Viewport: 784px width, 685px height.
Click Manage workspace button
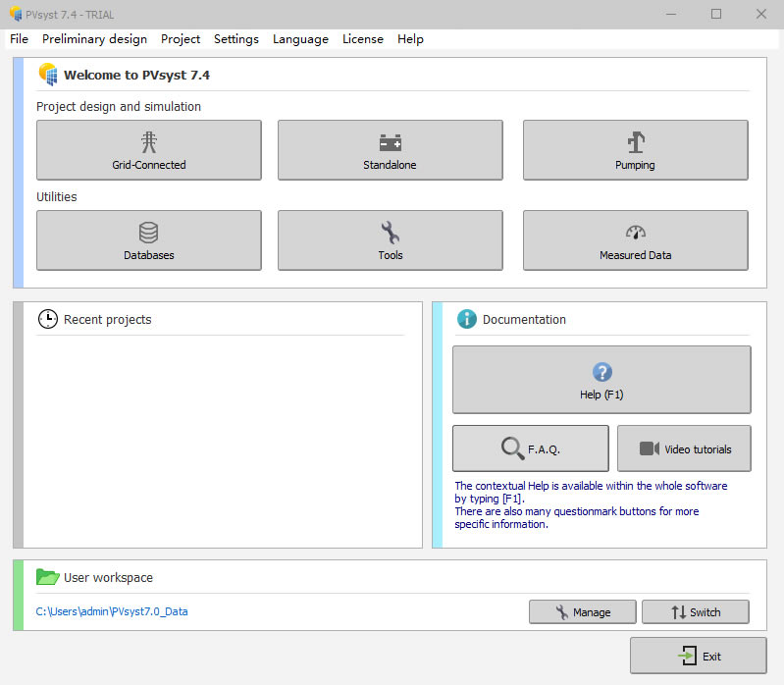[582, 611]
